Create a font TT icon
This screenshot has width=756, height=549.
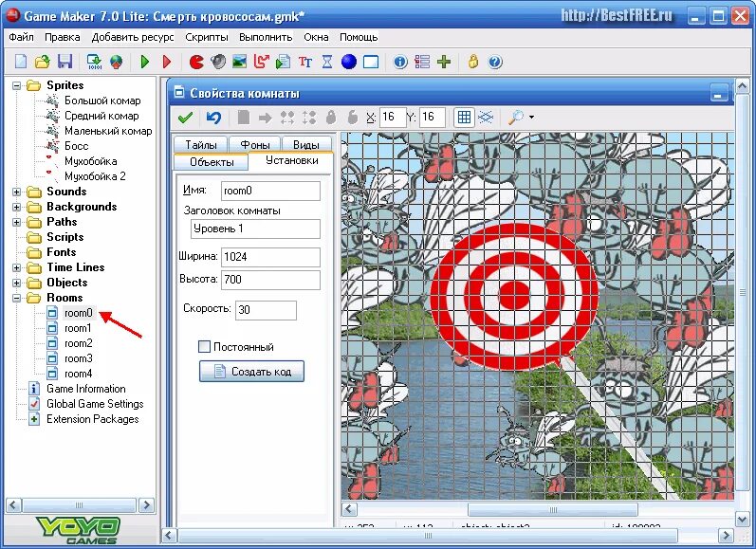click(x=305, y=62)
